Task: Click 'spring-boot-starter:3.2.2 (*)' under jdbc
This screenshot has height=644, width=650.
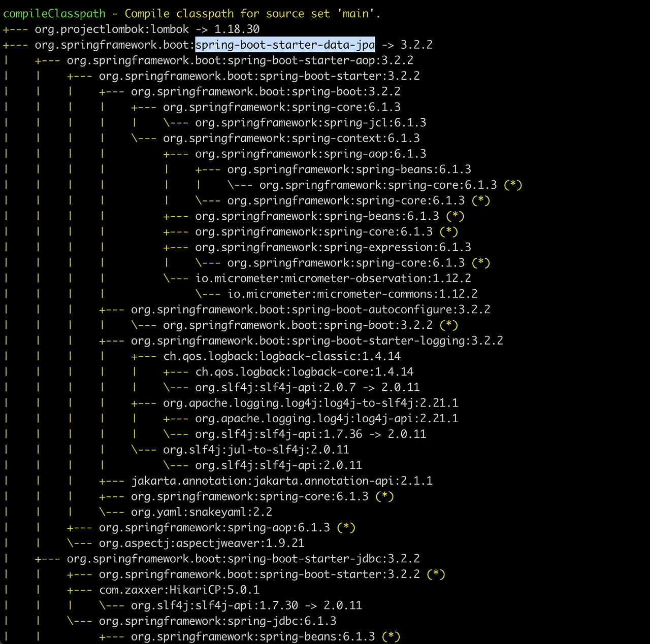Action: (272, 574)
